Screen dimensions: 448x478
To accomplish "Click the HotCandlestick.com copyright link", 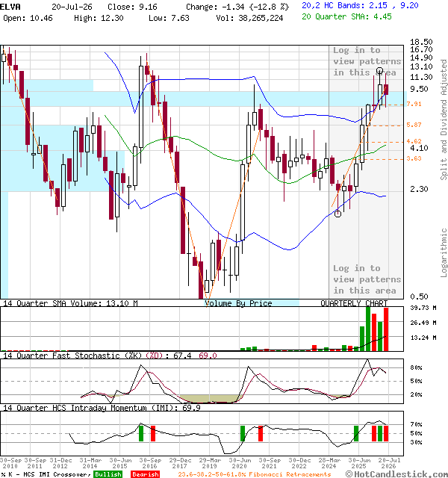I will [x=396, y=474].
